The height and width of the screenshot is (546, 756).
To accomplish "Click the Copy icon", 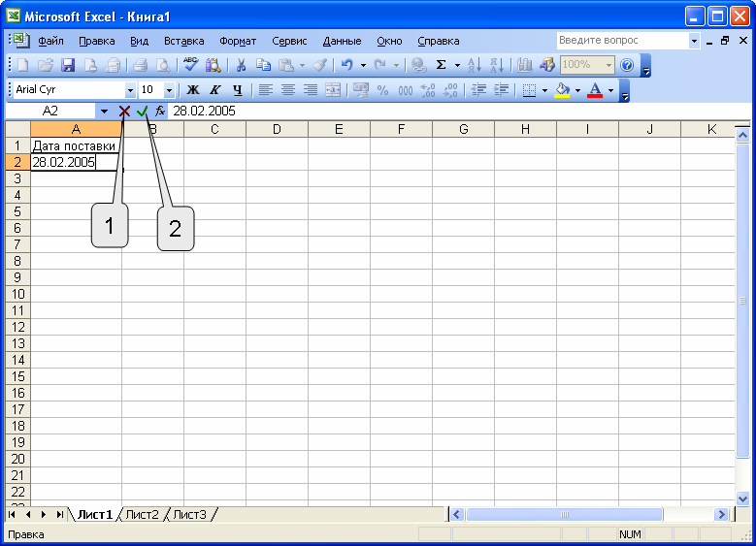I will 263,65.
